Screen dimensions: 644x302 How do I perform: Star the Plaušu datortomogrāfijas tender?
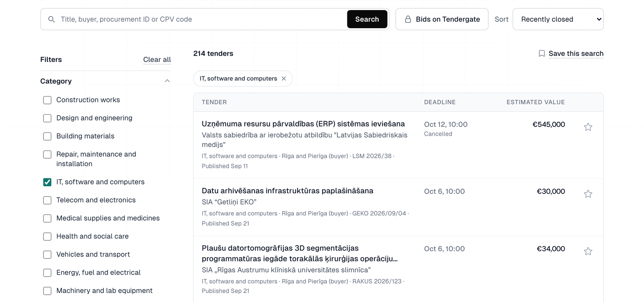pos(588,251)
